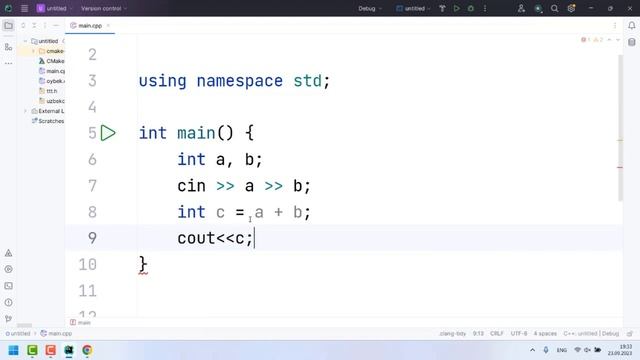
Task: Click the expand-all arrows in project panel
Action: coord(23,25)
